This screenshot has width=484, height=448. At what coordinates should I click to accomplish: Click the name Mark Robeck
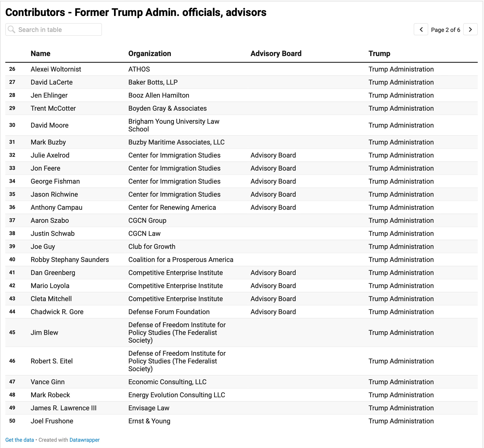(50, 395)
